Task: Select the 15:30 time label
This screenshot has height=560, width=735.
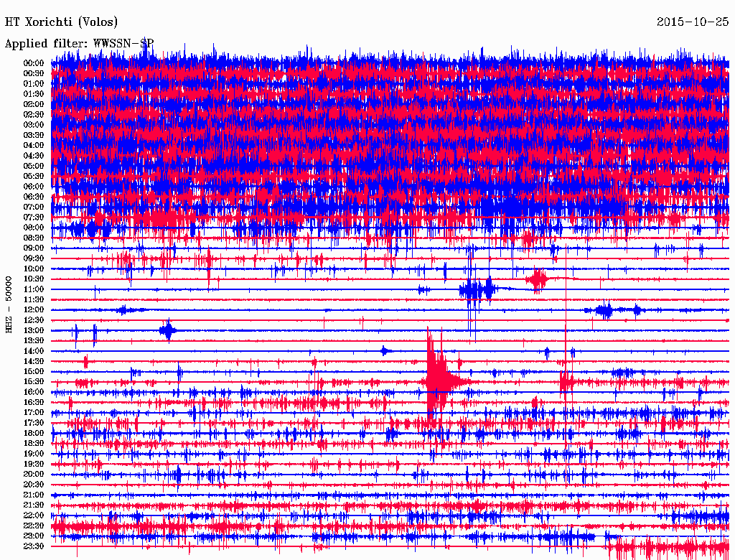Action: point(34,382)
